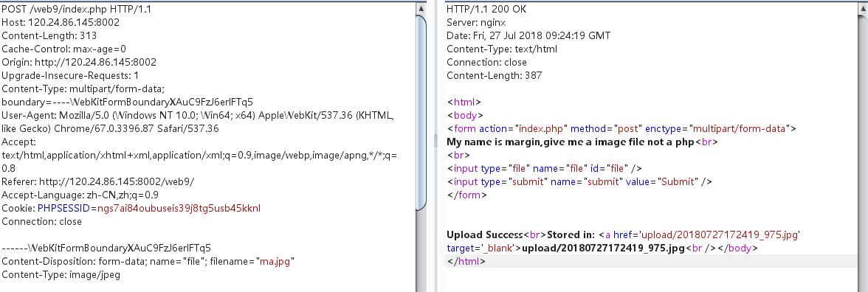Image resolution: width=868 pixels, height=292 pixels.
Task: Click the boundary=----WebKitFormBoundary header line
Action: (127, 102)
